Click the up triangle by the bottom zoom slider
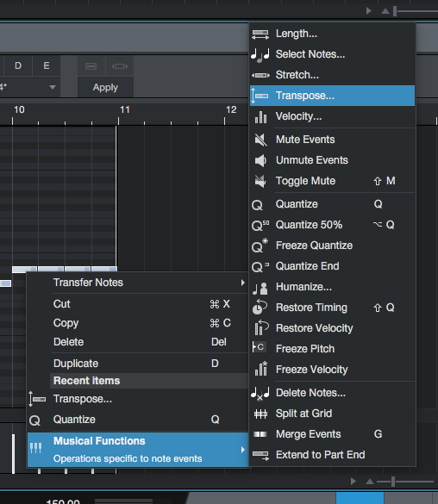438x504 pixels. 370,482
